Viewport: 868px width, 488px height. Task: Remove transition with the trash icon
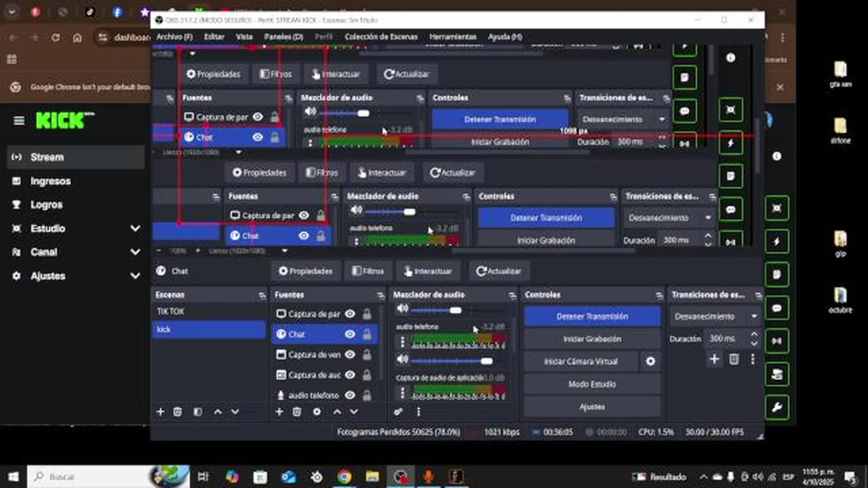(734, 359)
